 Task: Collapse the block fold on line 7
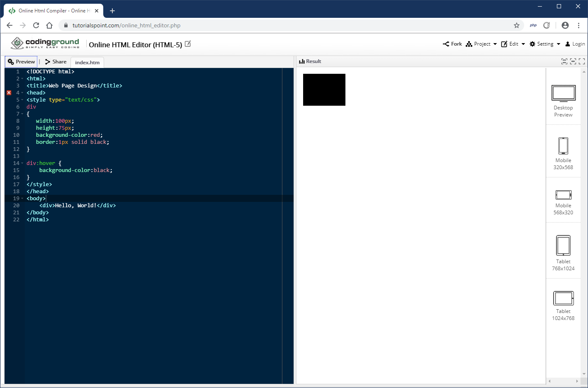(x=22, y=114)
